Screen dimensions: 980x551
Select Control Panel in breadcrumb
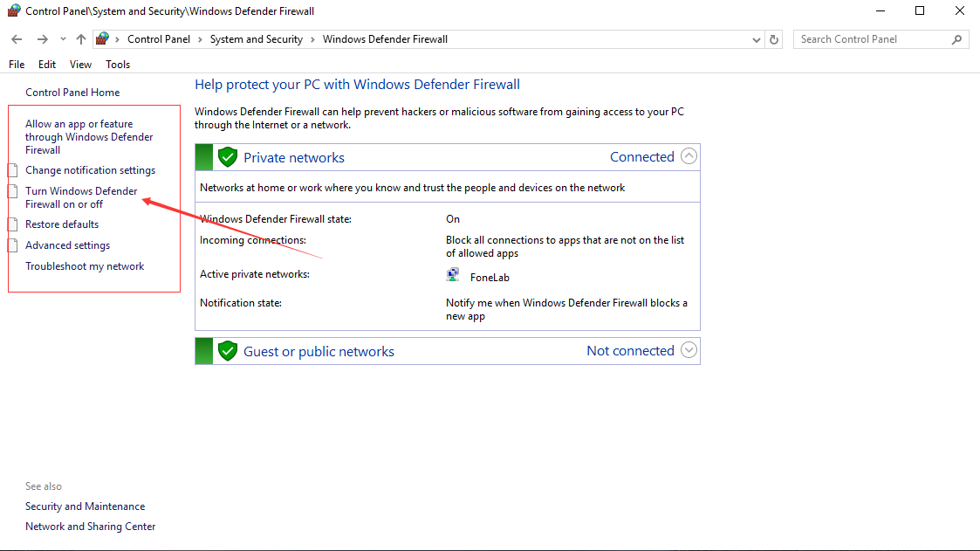159,39
